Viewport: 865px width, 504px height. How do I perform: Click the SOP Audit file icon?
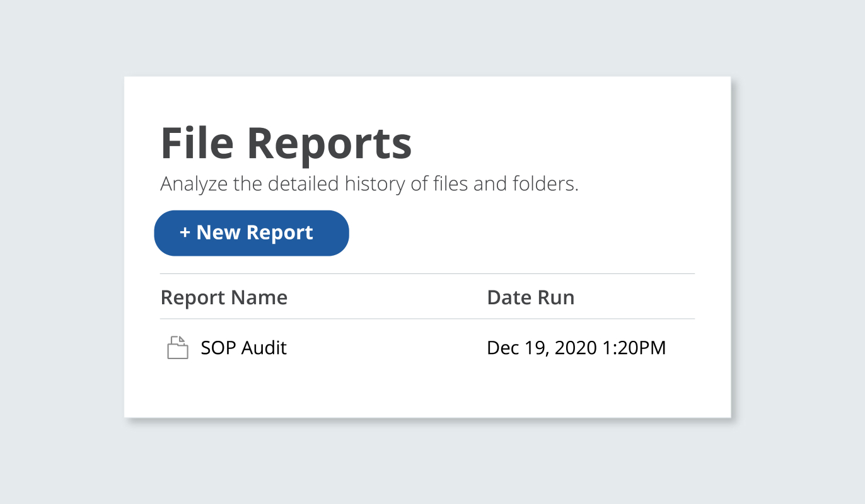(x=177, y=348)
